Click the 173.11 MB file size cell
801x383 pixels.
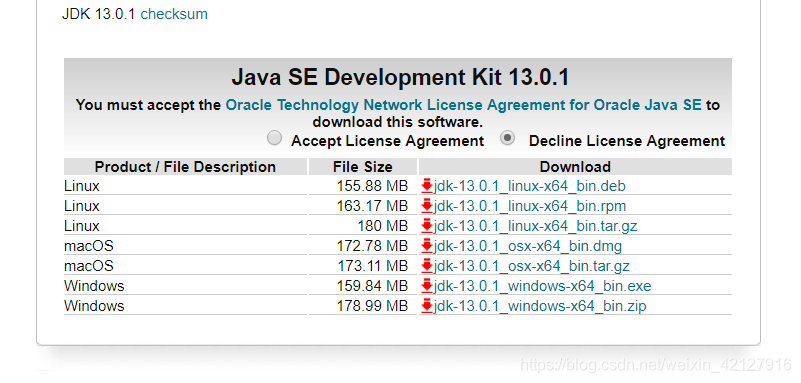363,266
